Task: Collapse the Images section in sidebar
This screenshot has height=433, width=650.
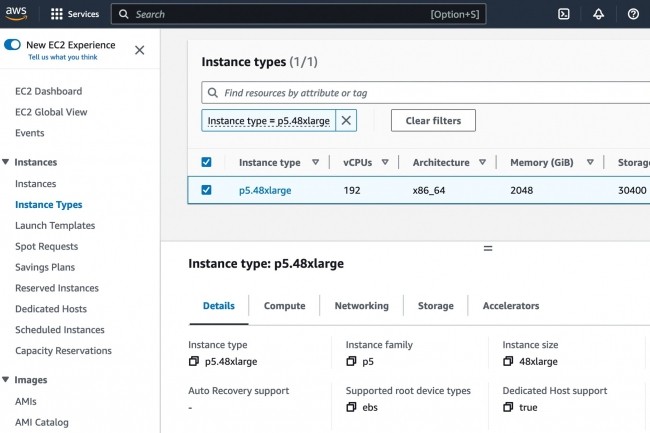Action: click(5, 379)
